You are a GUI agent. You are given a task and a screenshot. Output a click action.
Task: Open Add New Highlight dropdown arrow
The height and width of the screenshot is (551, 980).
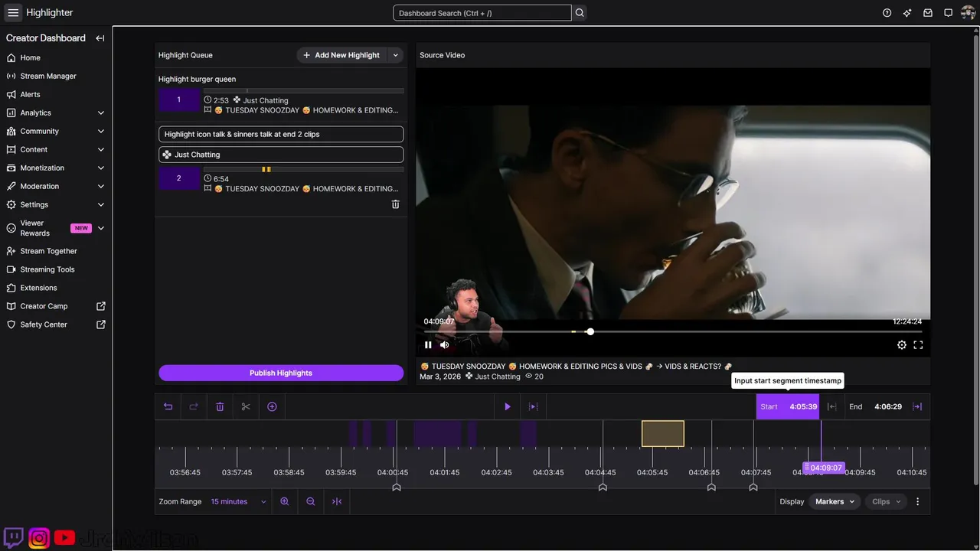(x=395, y=55)
